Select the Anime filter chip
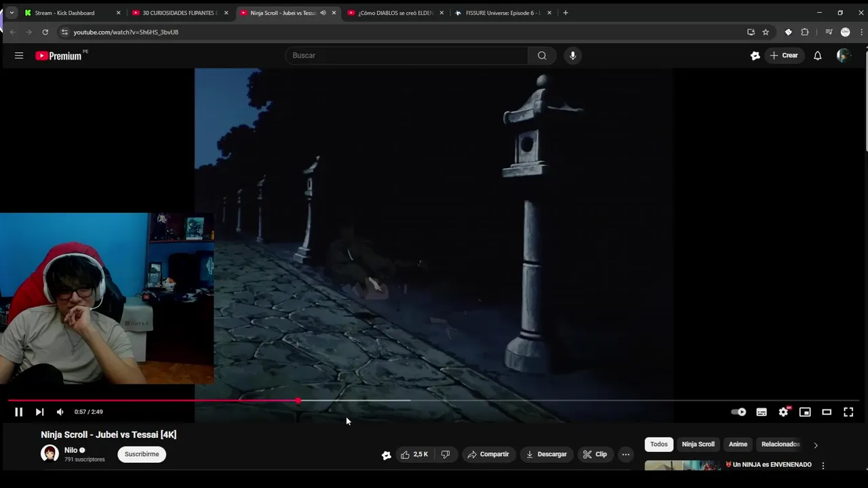The height and width of the screenshot is (488, 868). tap(738, 445)
